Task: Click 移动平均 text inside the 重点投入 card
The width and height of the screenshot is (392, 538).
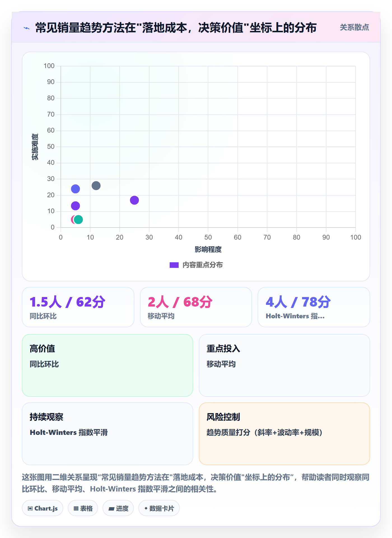Action: pyautogui.click(x=221, y=364)
